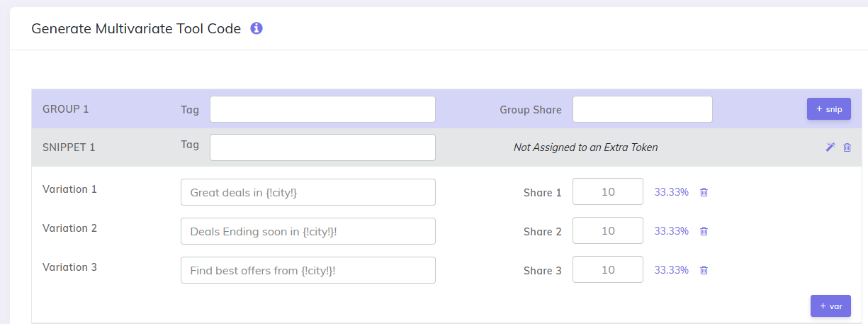Click the info icon beside the page title
The width and height of the screenshot is (868, 324).
pyautogui.click(x=257, y=28)
